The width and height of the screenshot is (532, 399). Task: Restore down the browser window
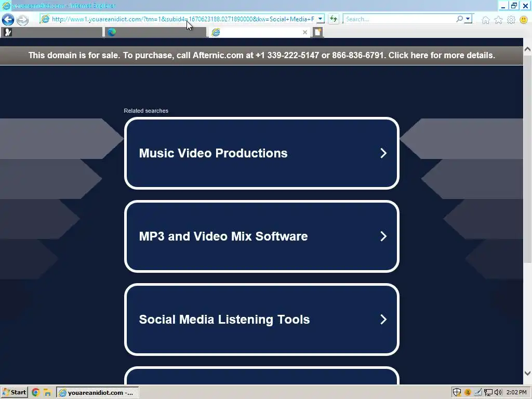(x=514, y=6)
